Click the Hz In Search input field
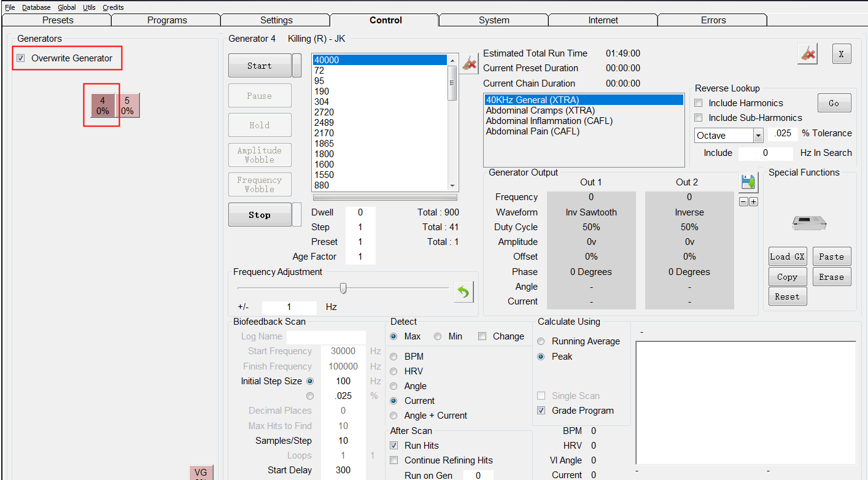Image resolution: width=868 pixels, height=480 pixels. click(x=765, y=153)
